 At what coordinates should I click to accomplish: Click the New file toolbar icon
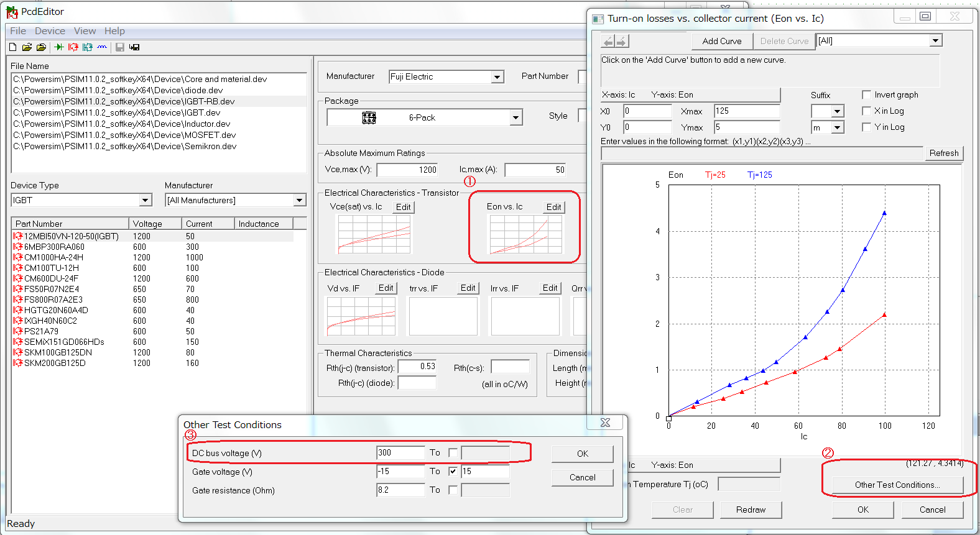pyautogui.click(x=13, y=47)
